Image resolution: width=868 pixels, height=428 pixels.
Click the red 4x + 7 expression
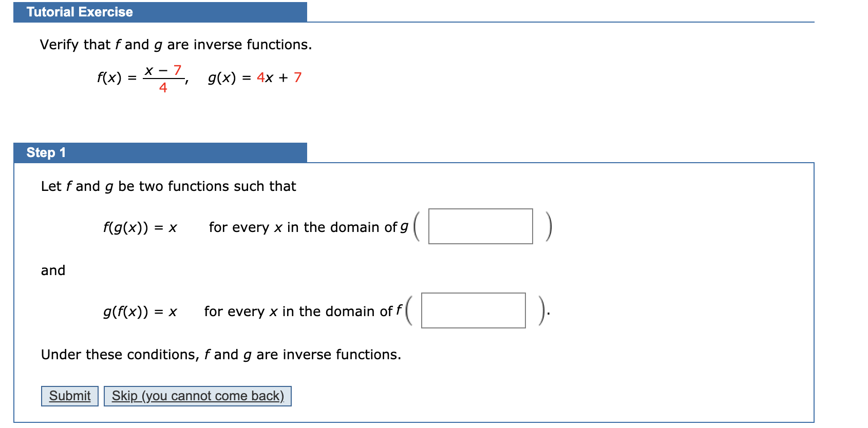279,77
